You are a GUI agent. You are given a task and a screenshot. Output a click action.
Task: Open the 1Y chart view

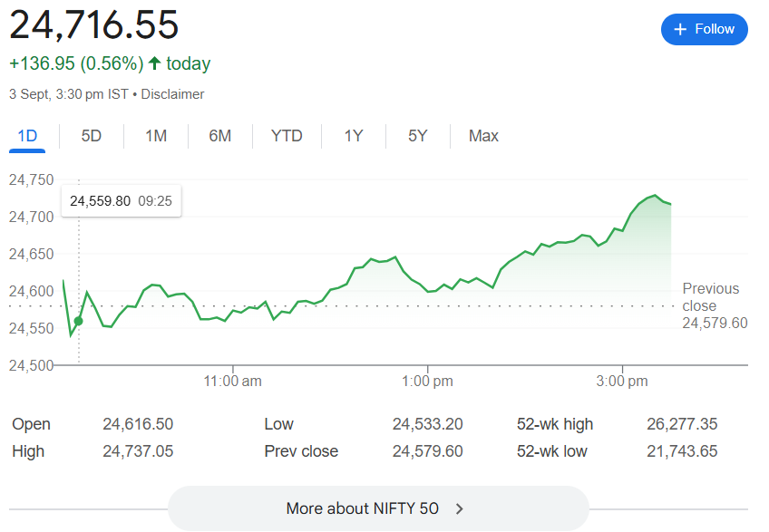[x=354, y=136]
